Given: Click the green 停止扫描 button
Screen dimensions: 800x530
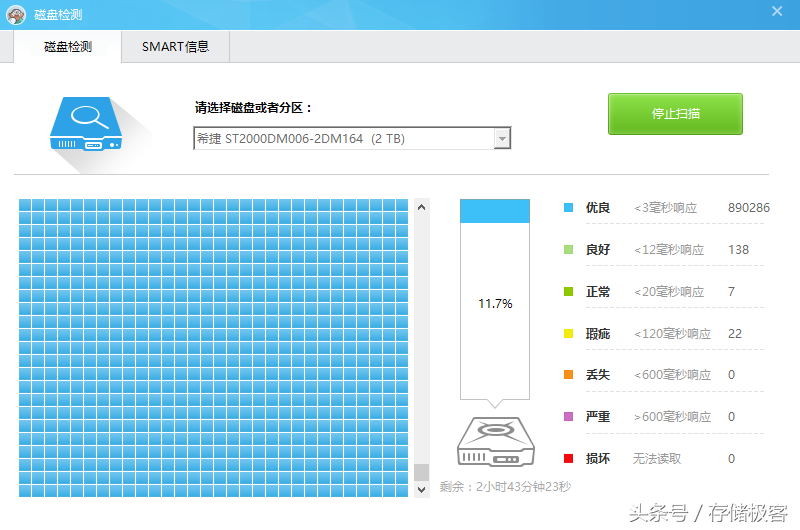Looking at the screenshot, I should 675,114.
